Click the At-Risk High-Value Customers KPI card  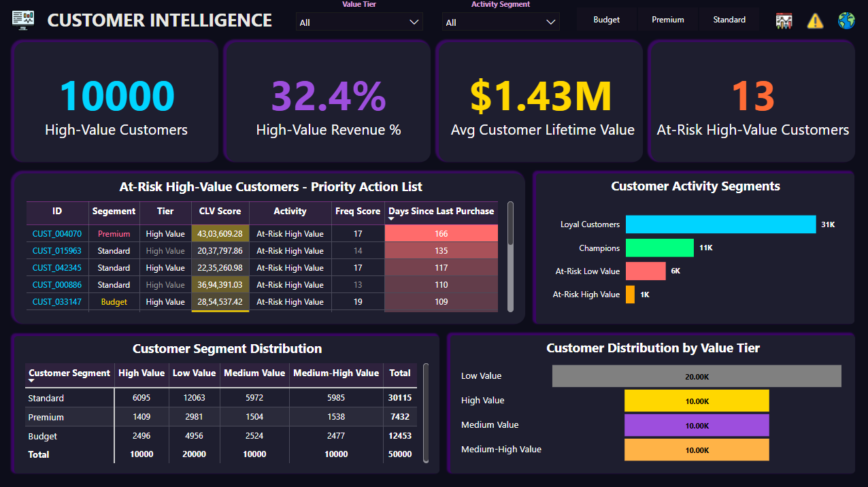point(751,101)
